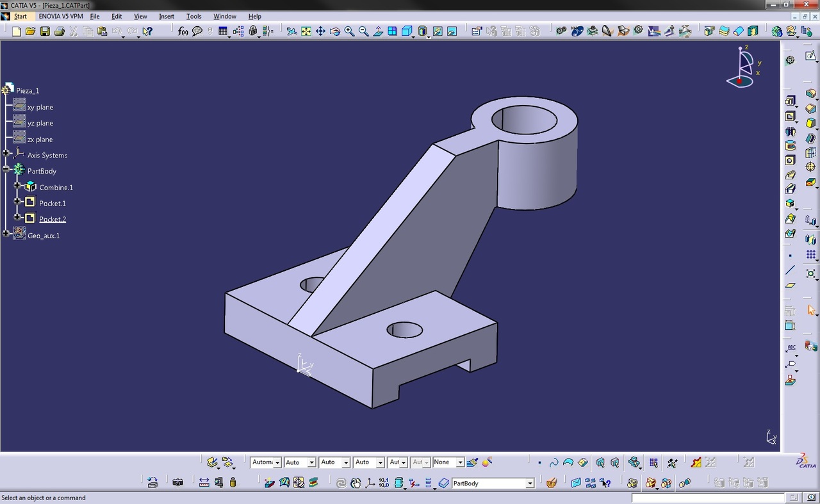Expand the Combine.1 tree node

(x=17, y=185)
